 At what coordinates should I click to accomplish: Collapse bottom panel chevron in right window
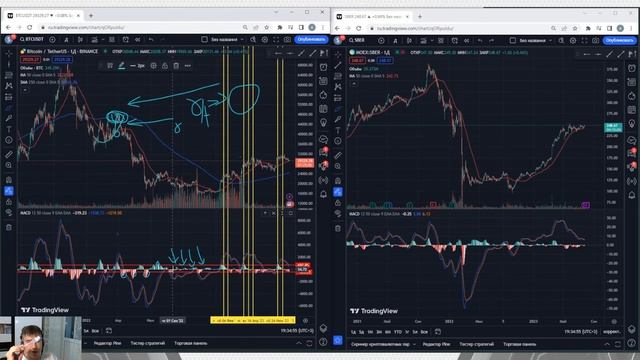point(607,344)
